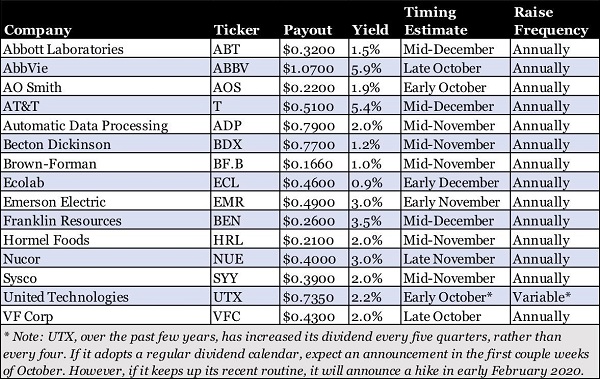Click Automatic Data Processing company name
Screen dimensions: 600x379
pos(86,126)
